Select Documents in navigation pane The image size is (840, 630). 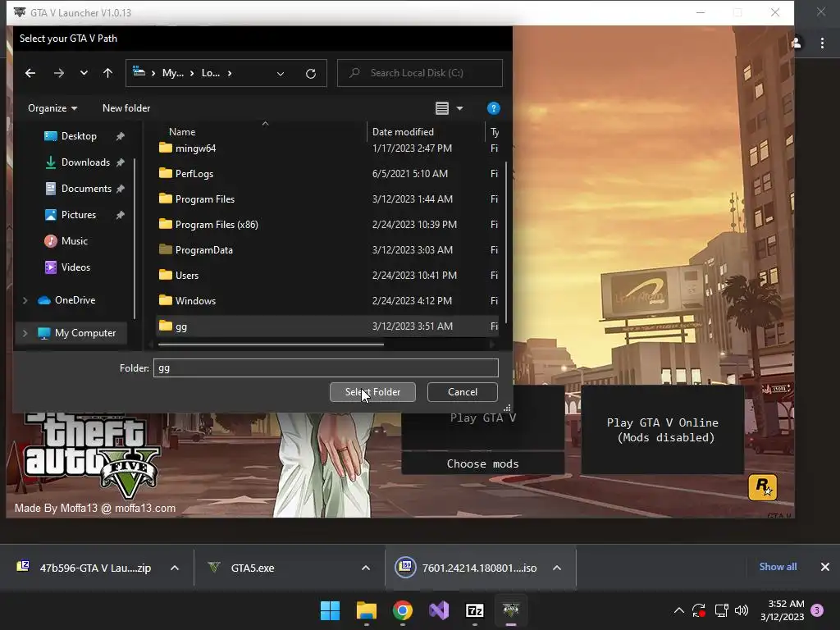pyautogui.click(x=86, y=189)
